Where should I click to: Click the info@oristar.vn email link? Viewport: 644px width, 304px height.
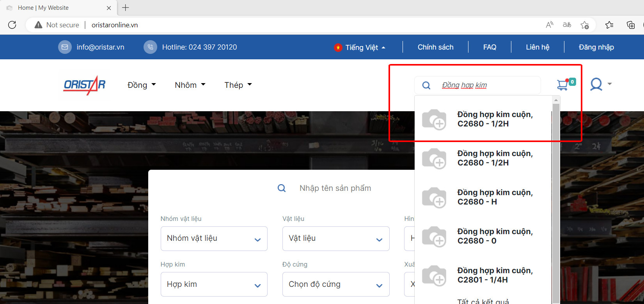[x=101, y=47]
